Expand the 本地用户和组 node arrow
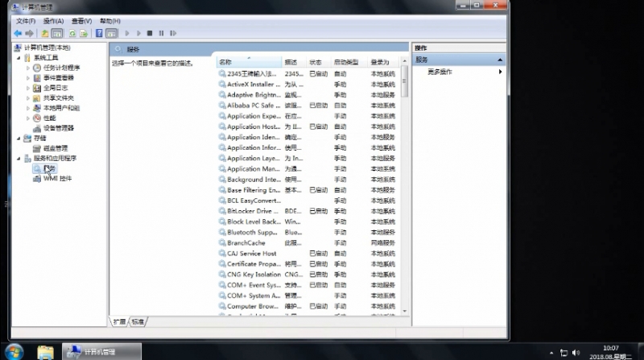This screenshot has width=644, height=360. [x=28, y=108]
